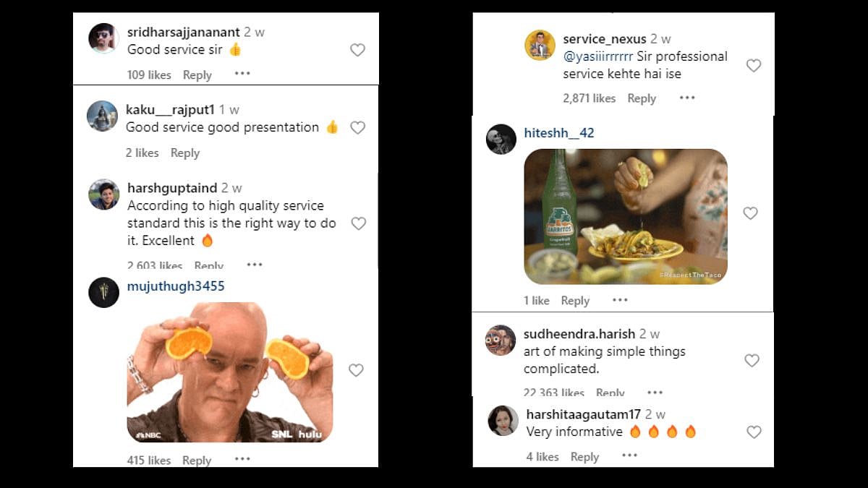Like harshguptaind's comment with heart icon

click(358, 223)
